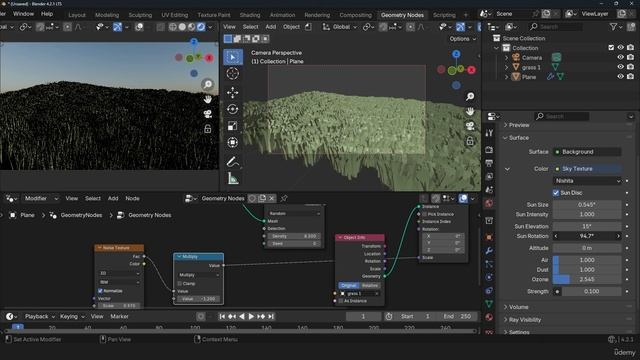640x360 pixels.
Task: Open Multiply operation dropdown in the node
Action: click(x=199, y=275)
